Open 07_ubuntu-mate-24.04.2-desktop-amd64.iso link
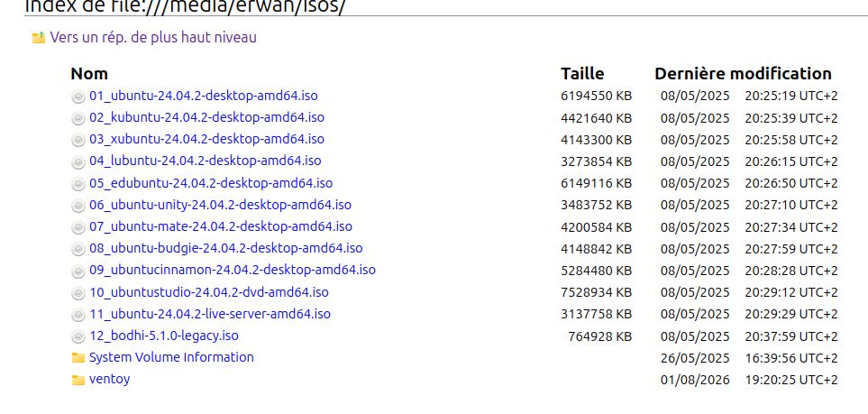The width and height of the screenshot is (868, 414). tap(221, 226)
